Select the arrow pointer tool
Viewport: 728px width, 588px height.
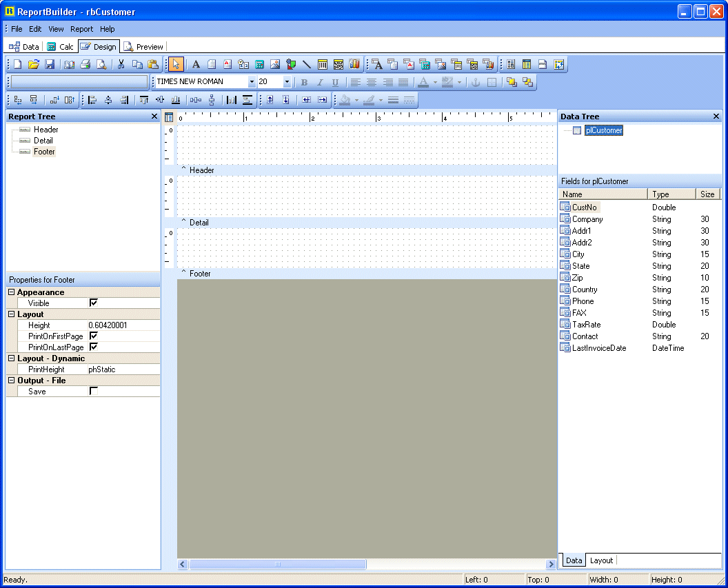176,64
